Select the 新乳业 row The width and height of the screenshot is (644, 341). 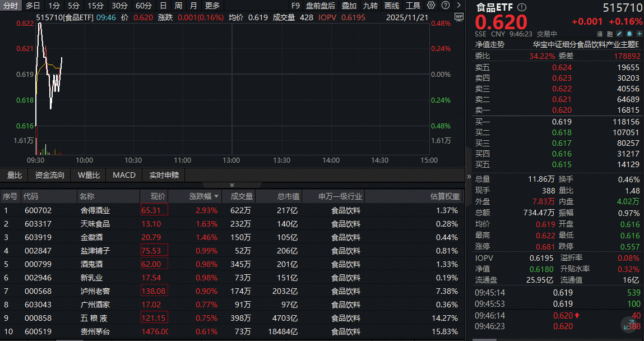[x=232, y=278]
